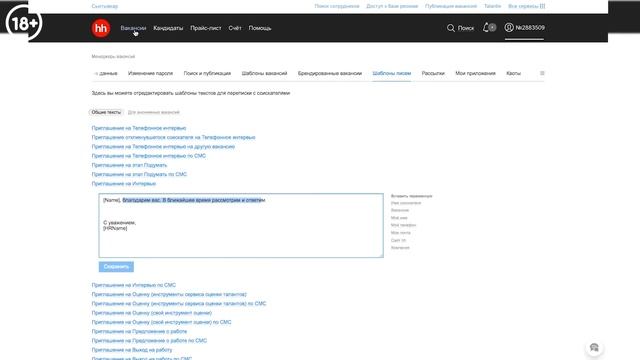This screenshot has width=640, height=360.
Task: Open Телефонное интервью на другую вакансию template
Action: coord(163,147)
